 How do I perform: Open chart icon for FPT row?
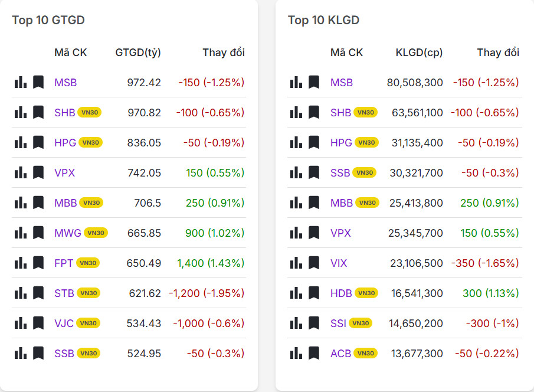[x=21, y=263]
